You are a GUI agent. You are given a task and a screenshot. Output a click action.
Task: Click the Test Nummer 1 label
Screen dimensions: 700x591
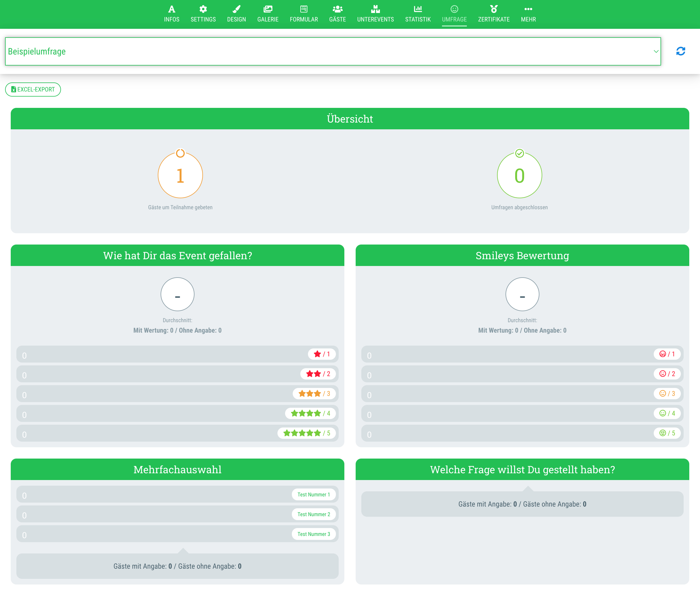[x=314, y=494]
